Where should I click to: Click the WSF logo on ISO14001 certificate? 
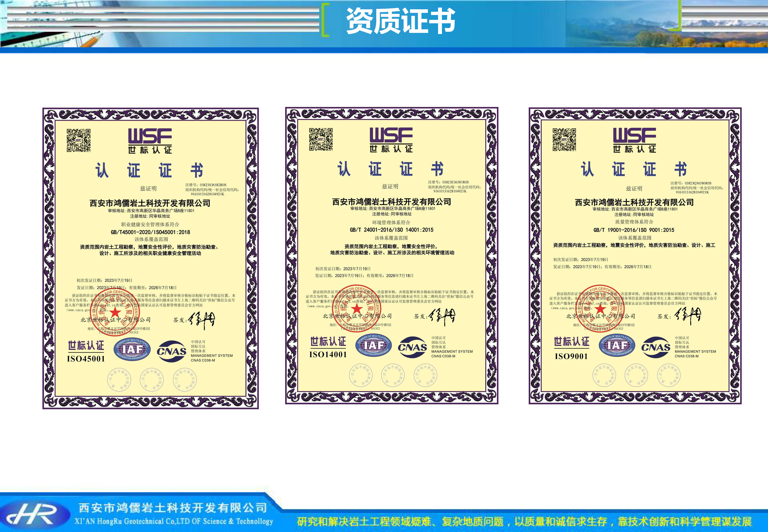391,140
